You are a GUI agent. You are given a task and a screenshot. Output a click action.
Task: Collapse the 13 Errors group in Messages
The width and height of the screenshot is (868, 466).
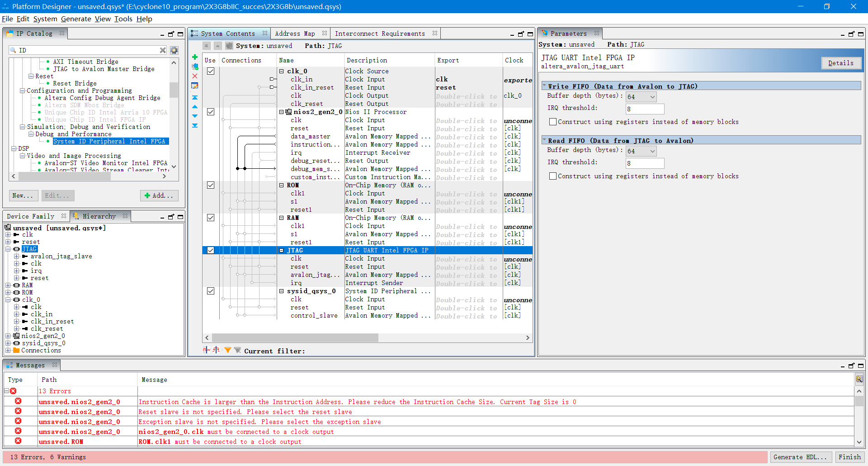7,391
